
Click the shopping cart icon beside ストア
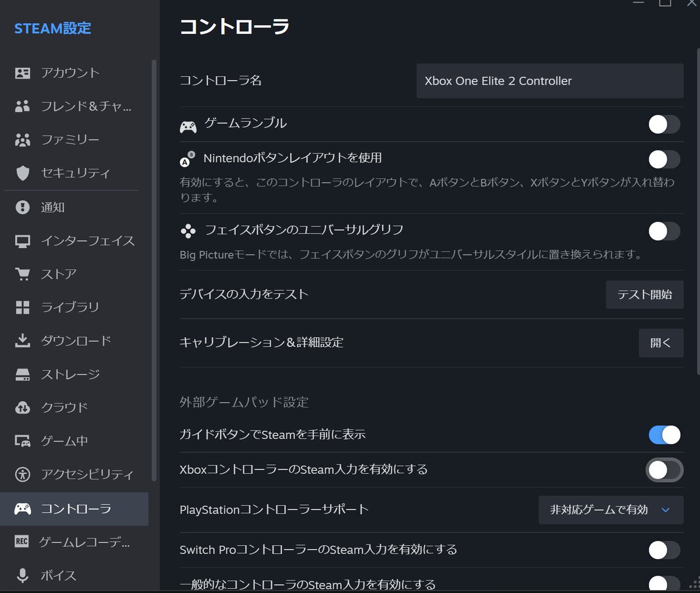tap(23, 274)
